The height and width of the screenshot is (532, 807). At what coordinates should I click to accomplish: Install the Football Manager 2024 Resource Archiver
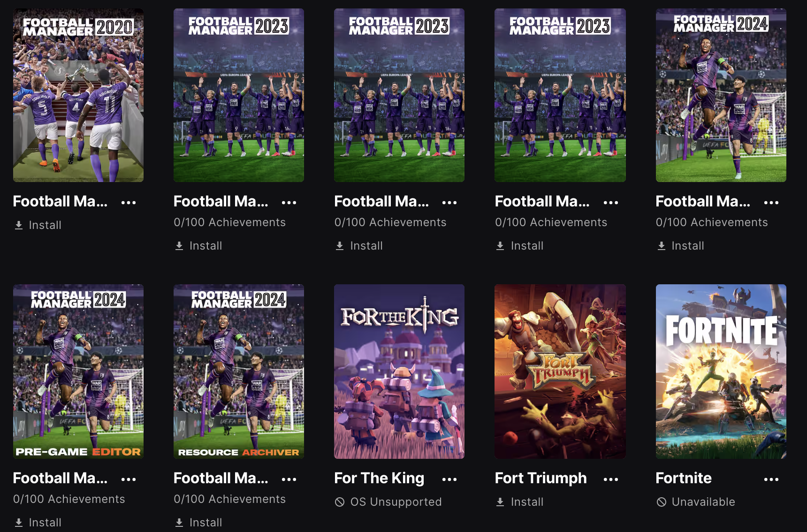point(198,522)
